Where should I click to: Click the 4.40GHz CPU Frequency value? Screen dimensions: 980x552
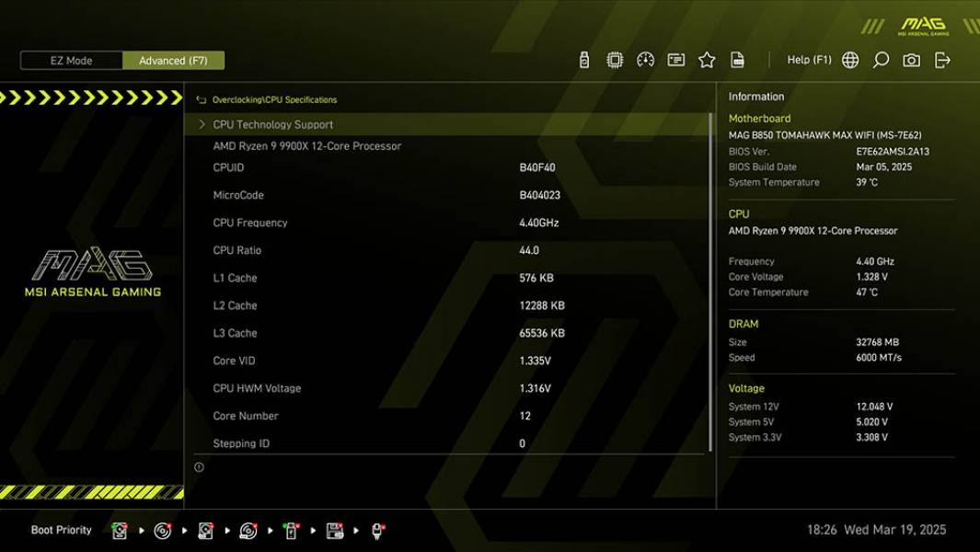coord(538,223)
